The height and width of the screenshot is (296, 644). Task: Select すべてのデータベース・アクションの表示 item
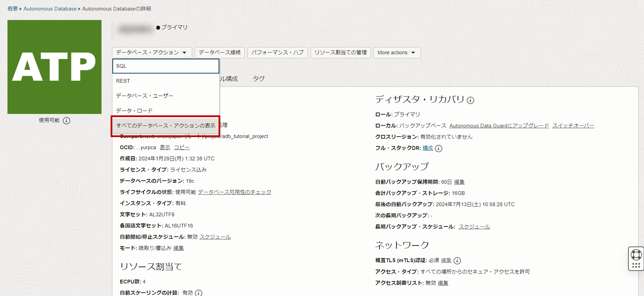pyautogui.click(x=166, y=125)
